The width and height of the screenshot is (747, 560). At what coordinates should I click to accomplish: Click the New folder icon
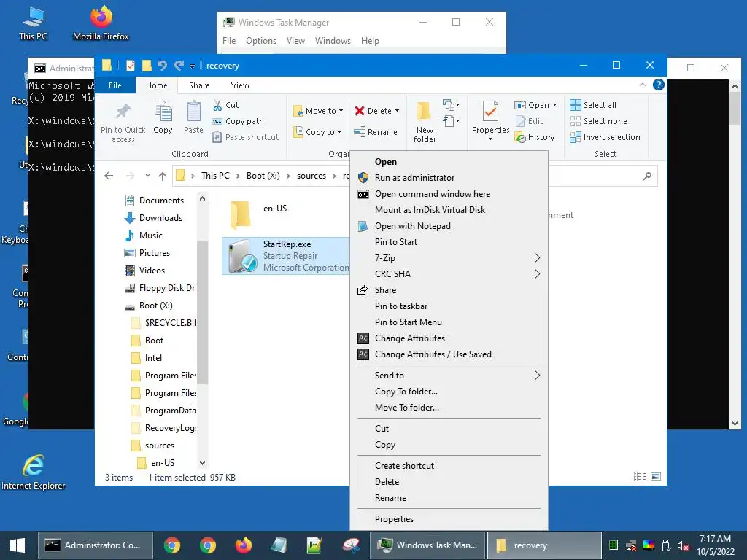pyautogui.click(x=424, y=112)
